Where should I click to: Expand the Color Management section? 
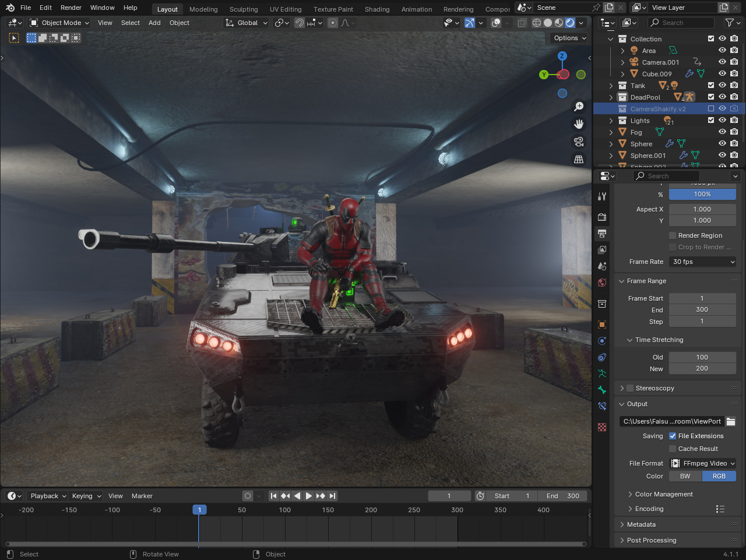tap(664, 494)
